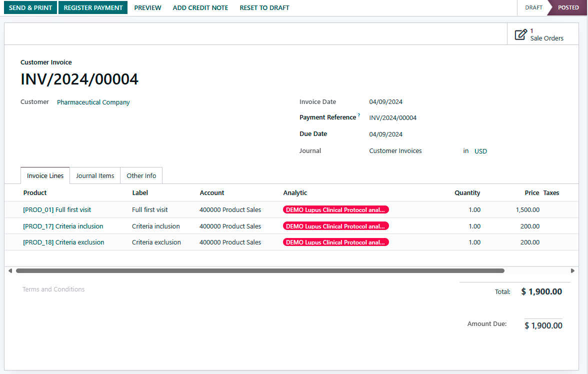Click RESET TO DRAFT
Screen dimensions: 588x374
(x=264, y=7)
